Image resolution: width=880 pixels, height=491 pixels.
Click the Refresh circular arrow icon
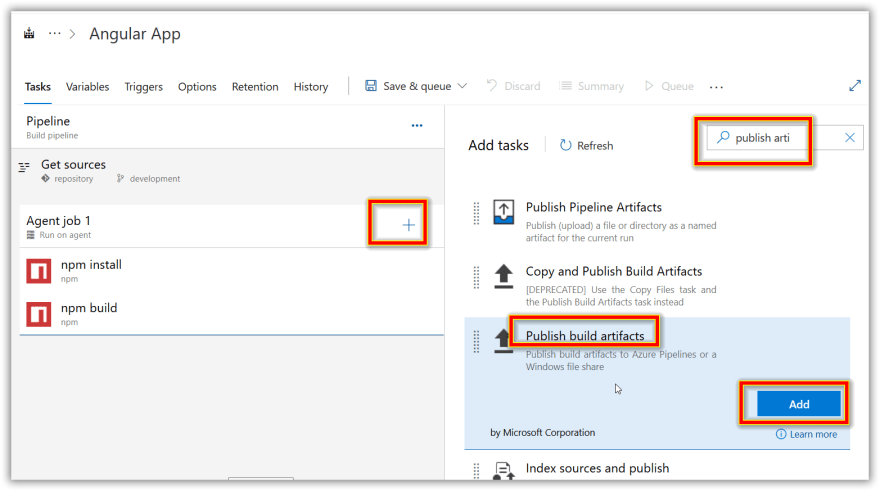pyautogui.click(x=565, y=145)
